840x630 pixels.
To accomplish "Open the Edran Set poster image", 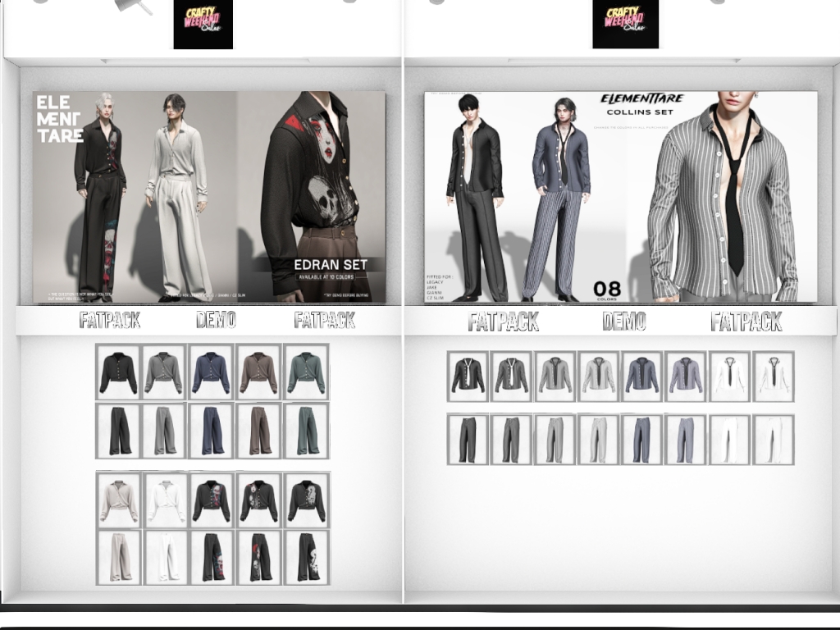I will [x=209, y=197].
